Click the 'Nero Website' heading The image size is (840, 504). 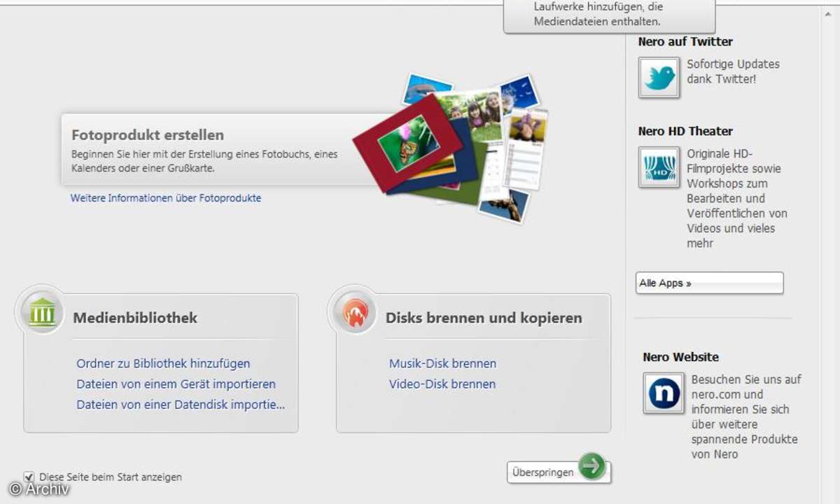coord(680,357)
